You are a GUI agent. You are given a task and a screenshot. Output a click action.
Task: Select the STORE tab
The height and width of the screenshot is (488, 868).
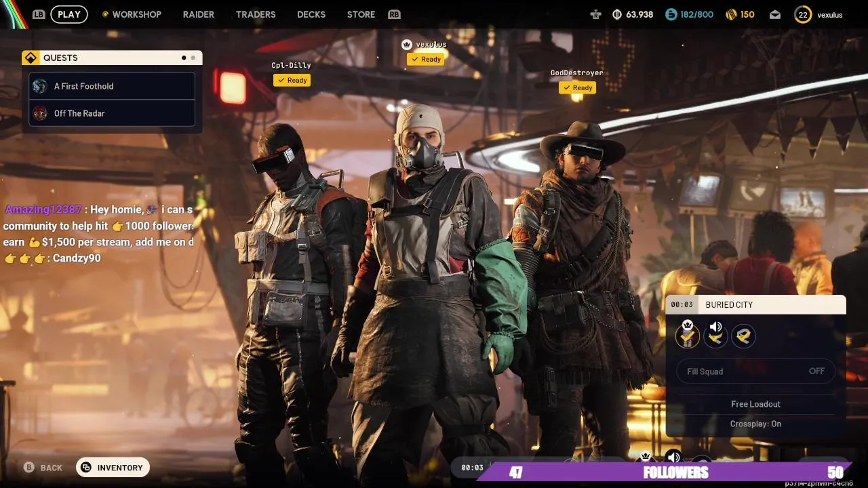[x=361, y=14]
